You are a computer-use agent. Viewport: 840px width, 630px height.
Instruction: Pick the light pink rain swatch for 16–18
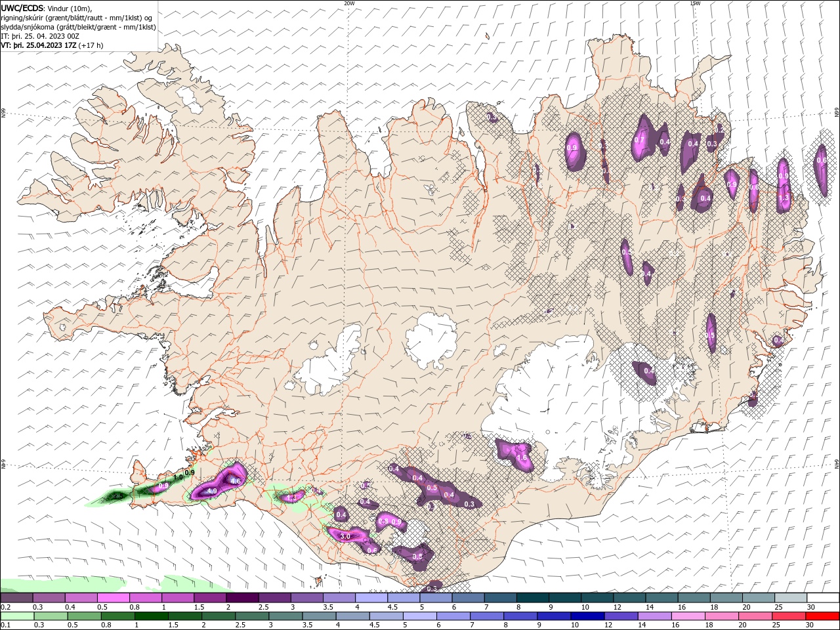[688, 616]
